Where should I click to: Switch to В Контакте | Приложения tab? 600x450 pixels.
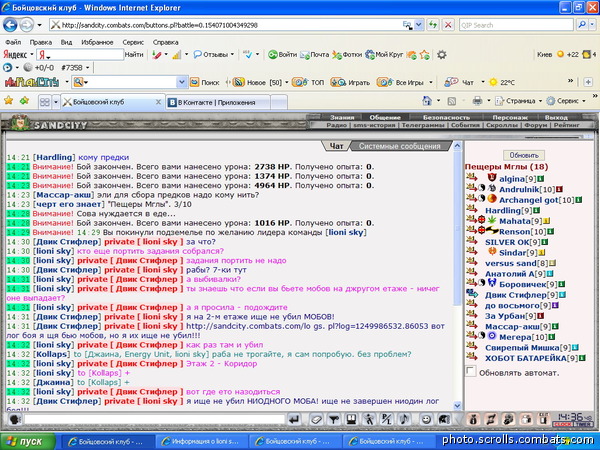click(x=218, y=102)
